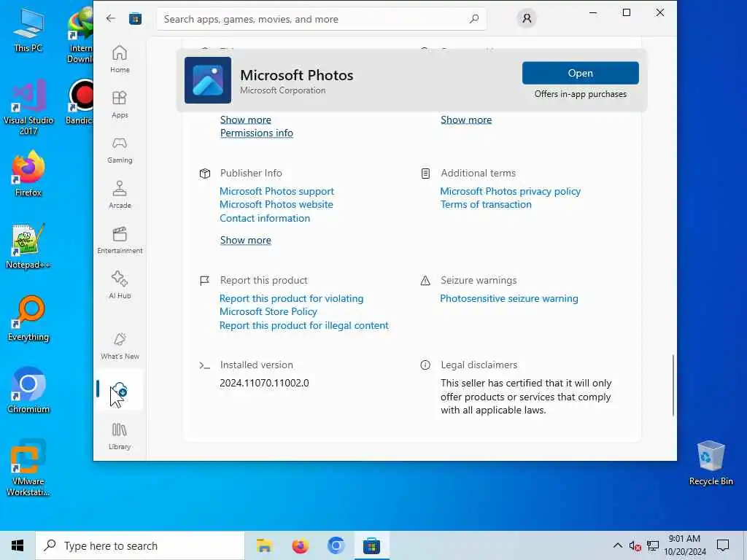
Task: Select Notepad++ desktop icon
Action: tap(28, 246)
